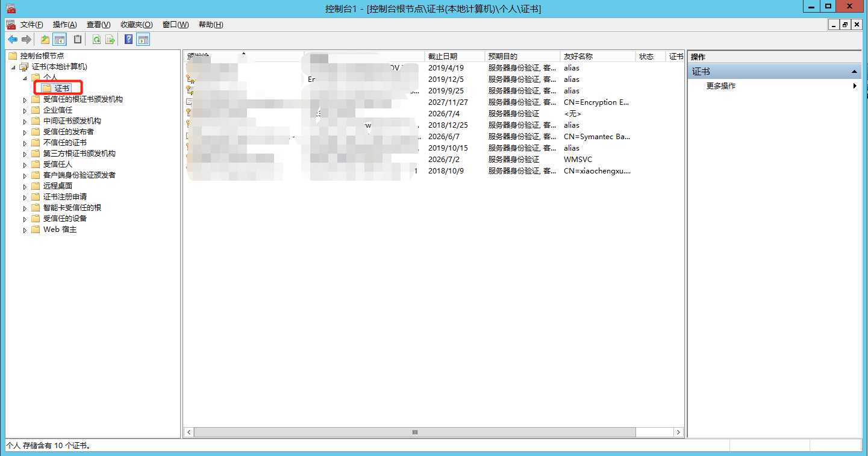Select the row expiring 2026/6/7
Viewport: 868px width, 456px height.
pyautogui.click(x=433, y=137)
